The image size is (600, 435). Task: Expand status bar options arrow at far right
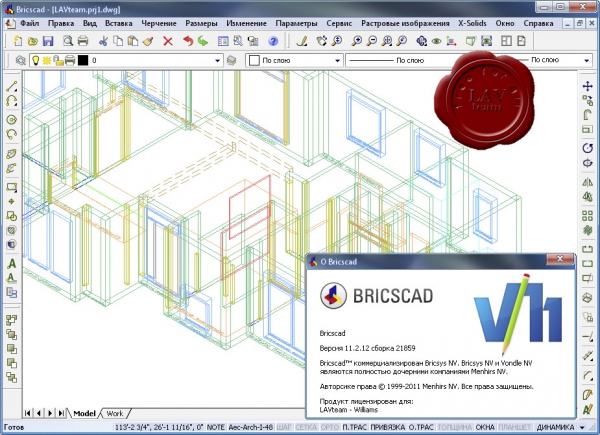[582, 427]
